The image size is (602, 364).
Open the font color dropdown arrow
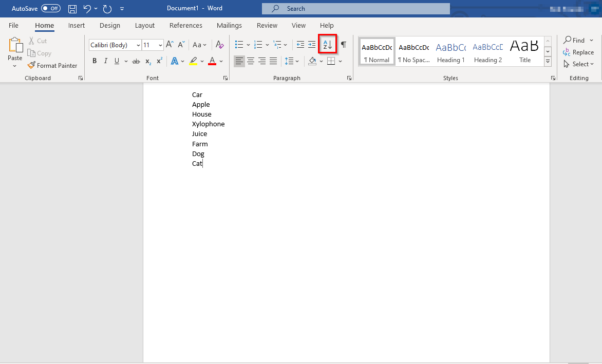[221, 62]
